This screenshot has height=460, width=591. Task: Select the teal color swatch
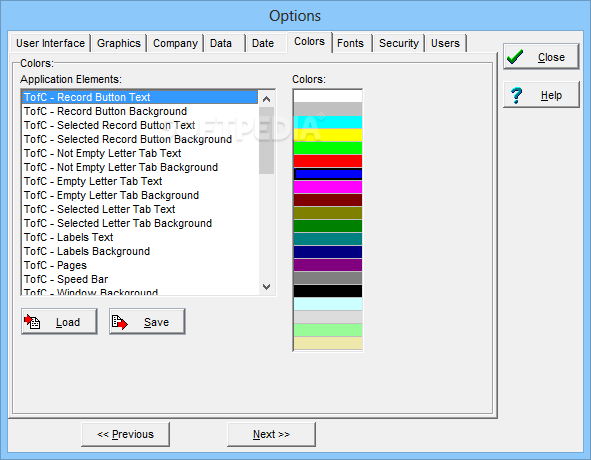click(x=328, y=239)
